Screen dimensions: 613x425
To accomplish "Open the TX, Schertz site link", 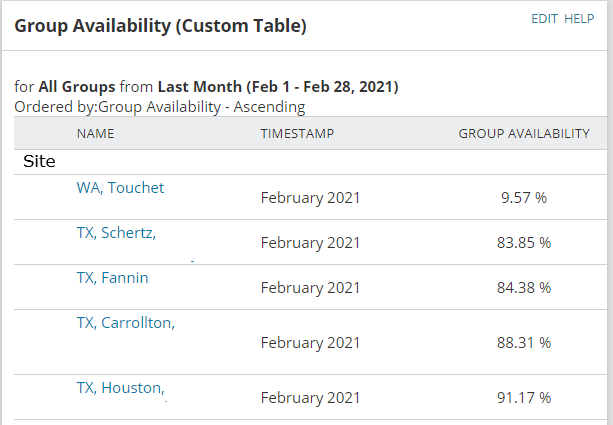I will [115, 233].
